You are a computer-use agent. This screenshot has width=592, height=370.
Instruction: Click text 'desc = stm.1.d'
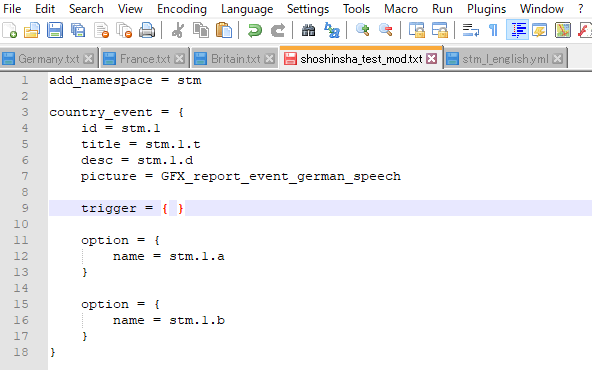click(137, 160)
